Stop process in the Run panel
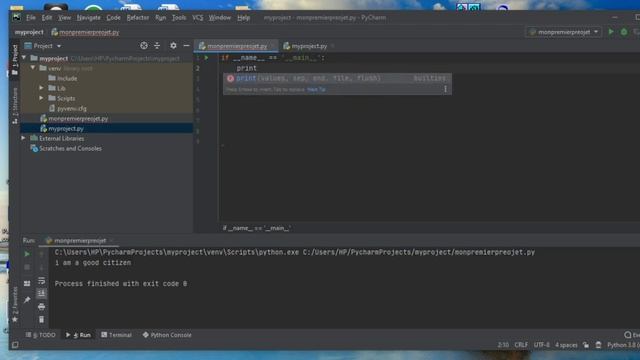The height and width of the screenshot is (360, 640). pyautogui.click(x=27, y=267)
